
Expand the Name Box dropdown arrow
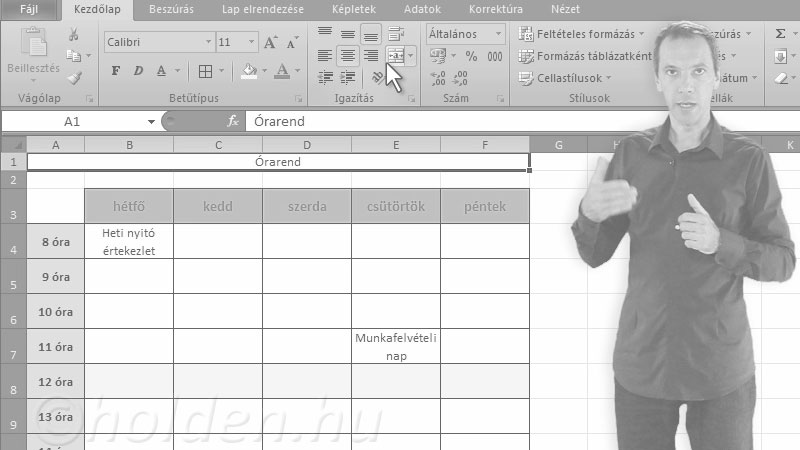(151, 121)
